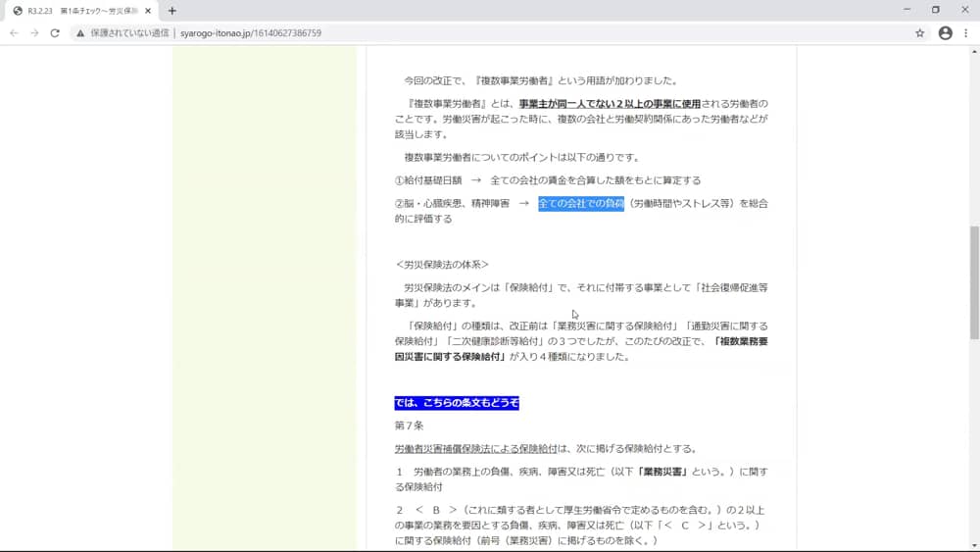Open a new tab with plus button

coord(171,11)
